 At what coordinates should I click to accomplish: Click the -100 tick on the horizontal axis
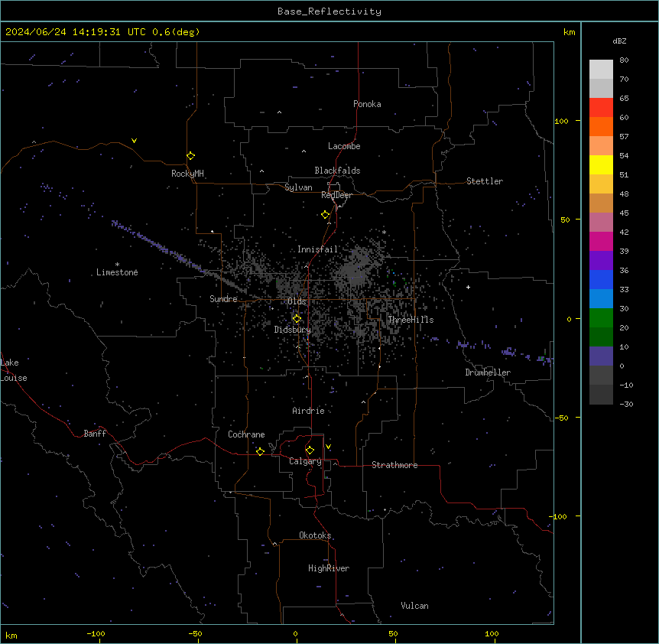coord(96,633)
